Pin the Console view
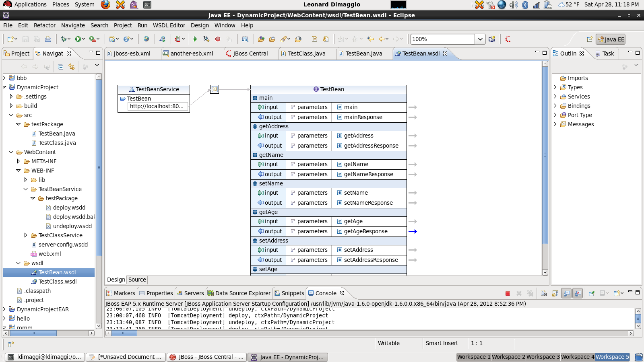The width and height of the screenshot is (644, 362). [591, 293]
